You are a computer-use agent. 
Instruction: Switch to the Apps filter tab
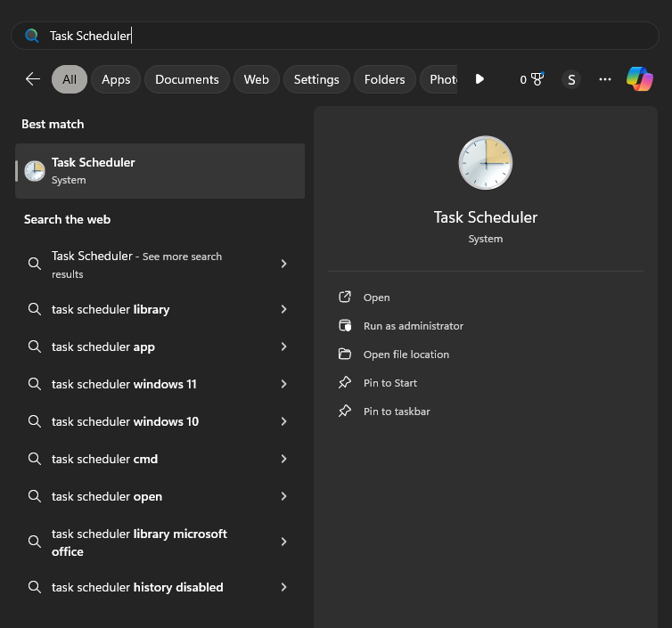click(116, 79)
